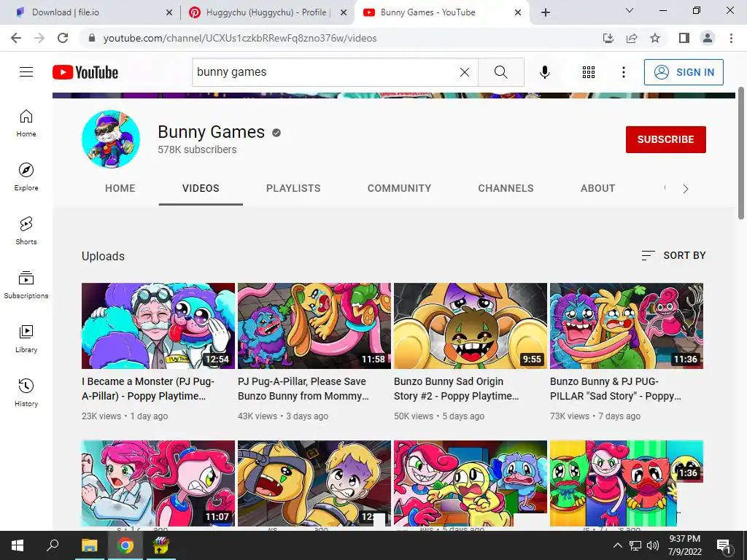Open 'PJ Pug-A-Pillar, Please Save' video title
Viewport: 747px width, 560px height.
point(303,389)
